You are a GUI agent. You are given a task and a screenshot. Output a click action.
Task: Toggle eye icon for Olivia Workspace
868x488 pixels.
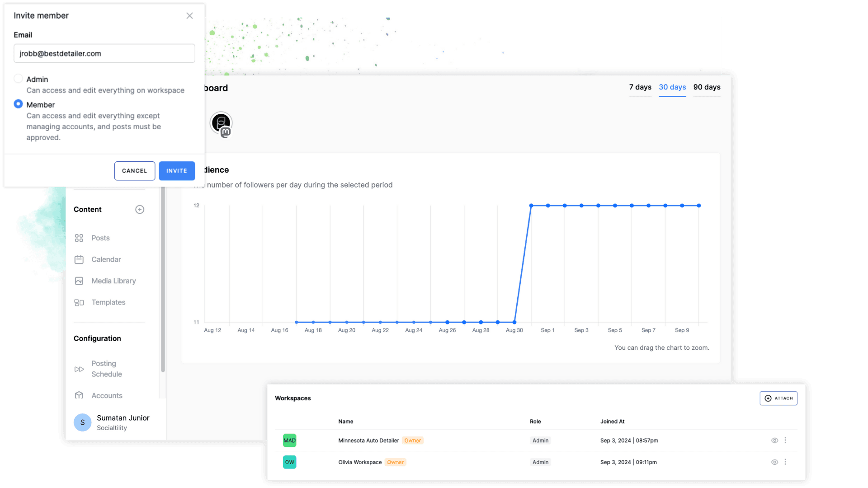pyautogui.click(x=774, y=462)
